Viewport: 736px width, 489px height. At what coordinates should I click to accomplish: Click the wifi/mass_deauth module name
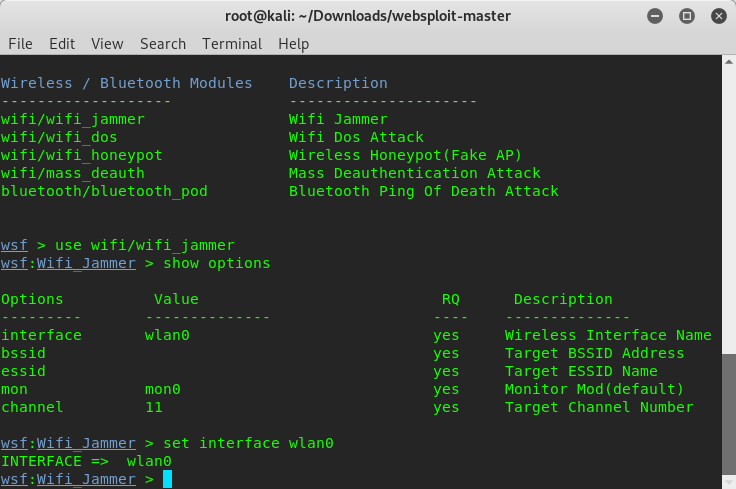(73, 173)
